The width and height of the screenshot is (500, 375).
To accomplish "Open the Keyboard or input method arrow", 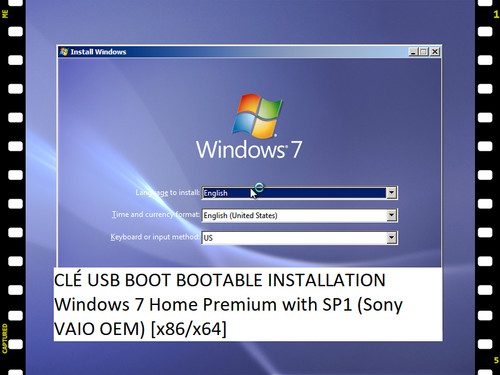I will tap(391, 238).
